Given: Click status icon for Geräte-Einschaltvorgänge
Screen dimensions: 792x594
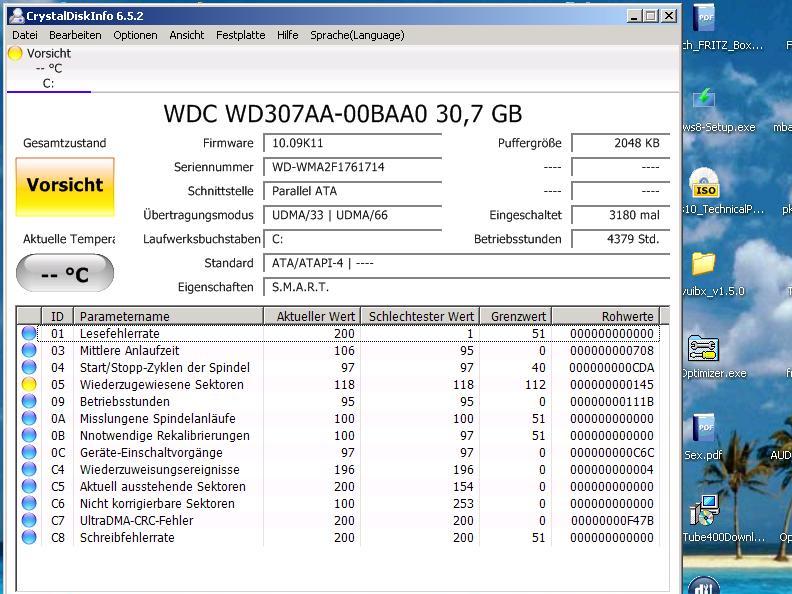Looking at the screenshot, I should [x=29, y=452].
